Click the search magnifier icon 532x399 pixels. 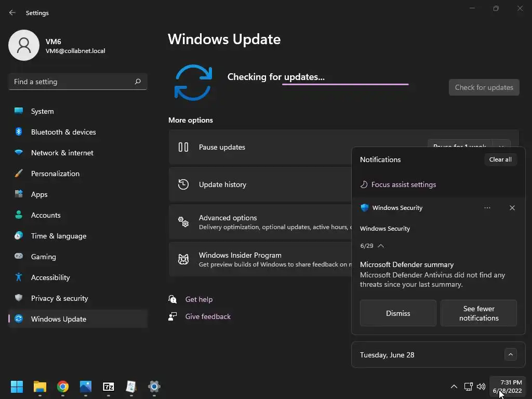pyautogui.click(x=137, y=82)
